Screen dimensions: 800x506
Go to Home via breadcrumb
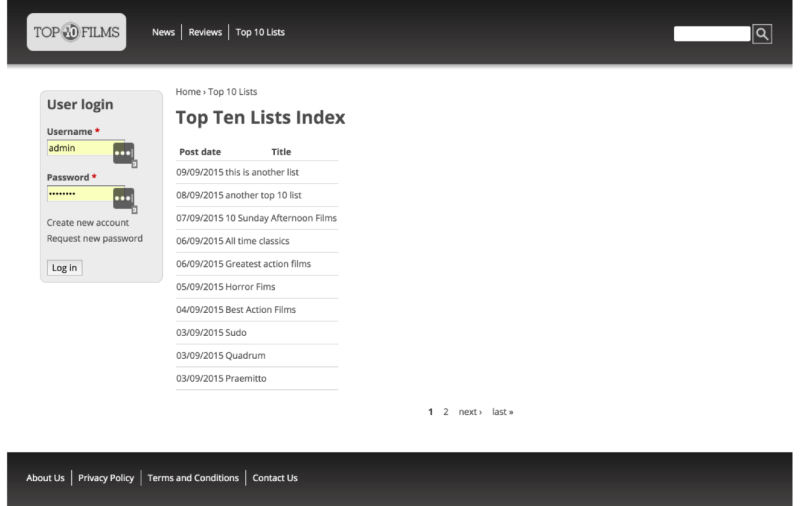pyautogui.click(x=188, y=92)
